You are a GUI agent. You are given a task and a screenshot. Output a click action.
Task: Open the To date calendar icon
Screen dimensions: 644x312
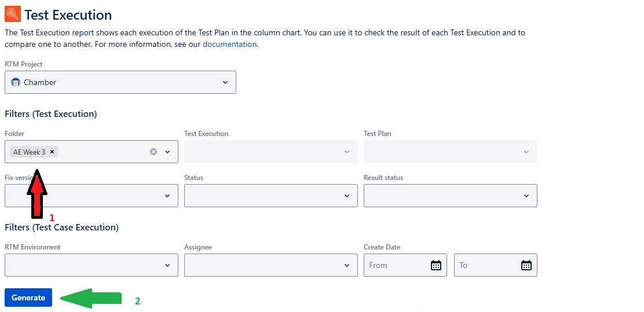[526, 265]
